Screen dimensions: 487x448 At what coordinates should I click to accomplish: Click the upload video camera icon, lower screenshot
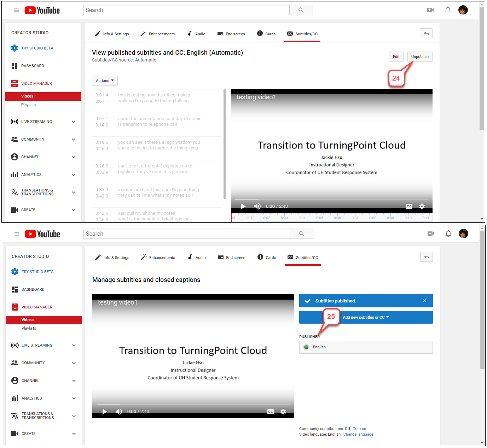[x=431, y=234]
